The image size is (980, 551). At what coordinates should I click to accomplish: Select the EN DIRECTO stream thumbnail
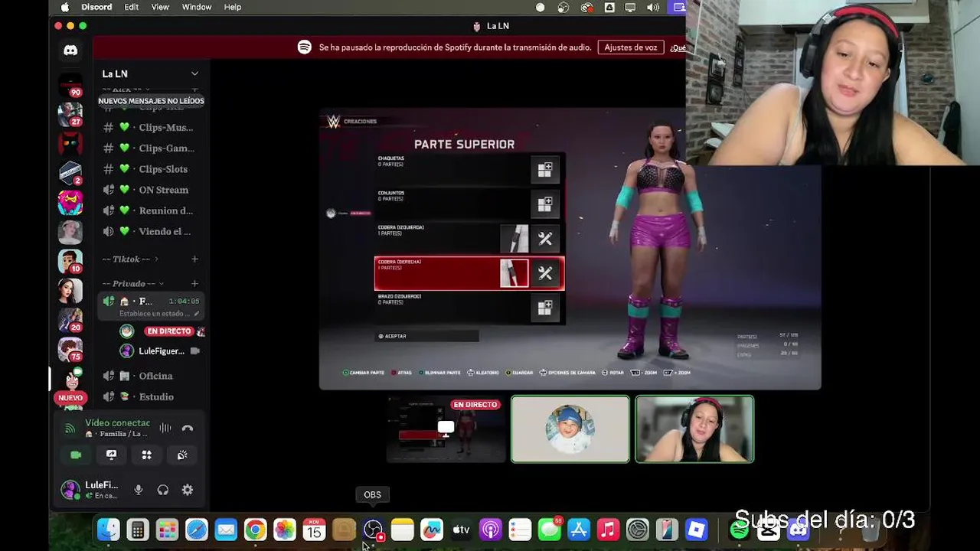[444, 429]
